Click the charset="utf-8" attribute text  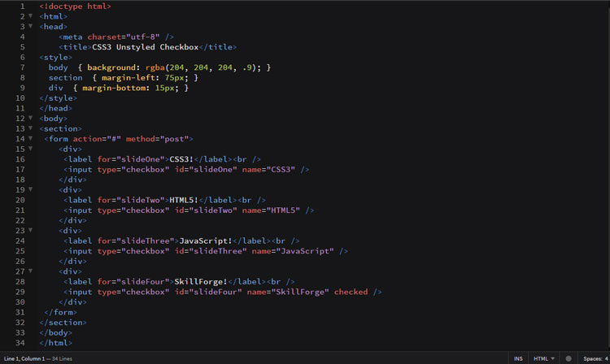click(x=124, y=37)
